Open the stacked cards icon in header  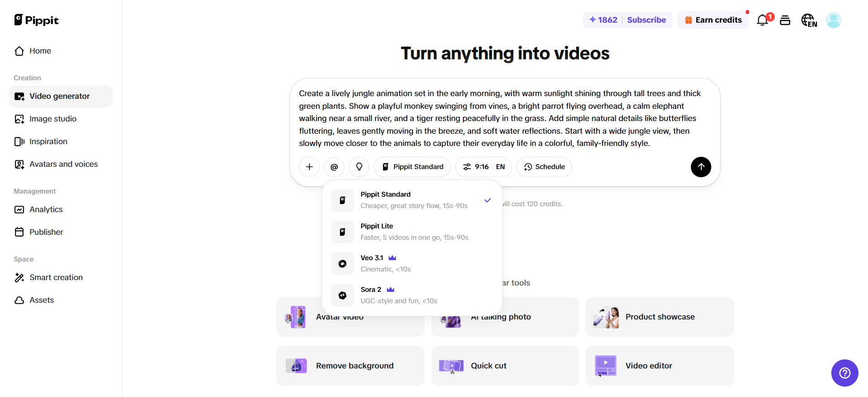[x=785, y=20]
